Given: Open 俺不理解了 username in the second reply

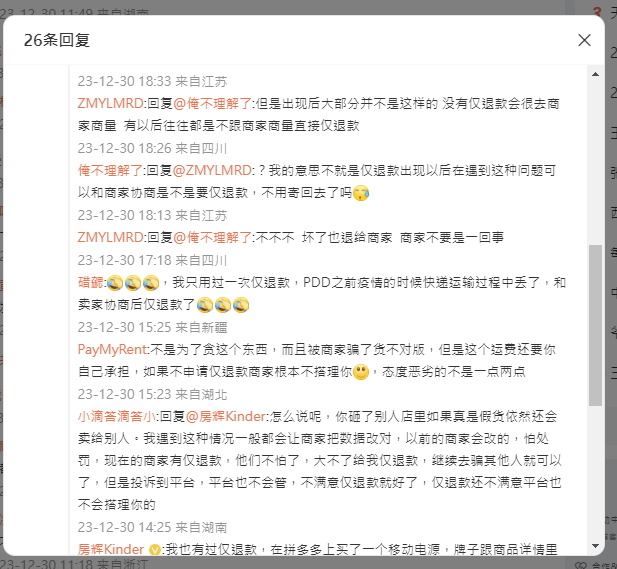Looking at the screenshot, I should 110,170.
